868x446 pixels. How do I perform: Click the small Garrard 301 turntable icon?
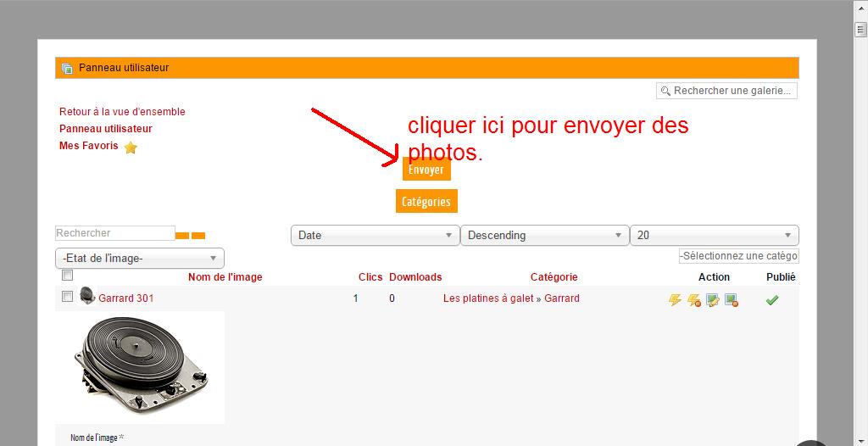[87, 296]
